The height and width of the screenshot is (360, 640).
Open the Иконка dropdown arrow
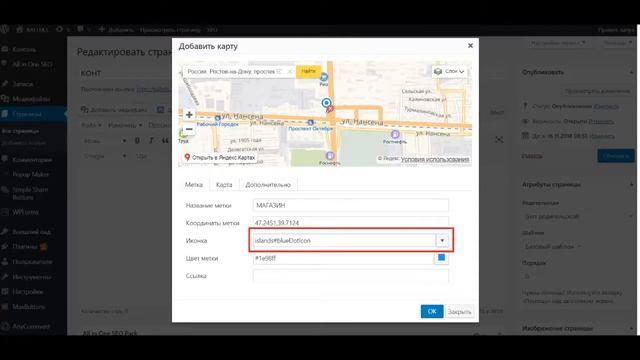click(x=442, y=240)
